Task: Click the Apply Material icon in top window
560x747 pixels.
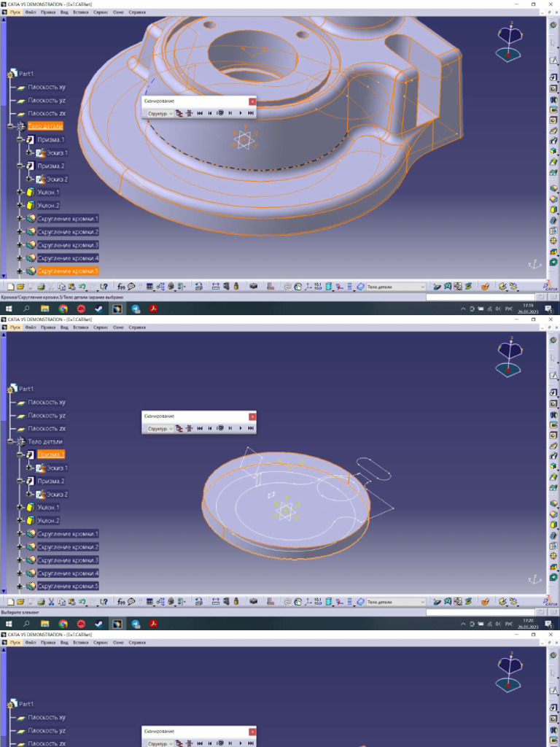Action: [485, 287]
